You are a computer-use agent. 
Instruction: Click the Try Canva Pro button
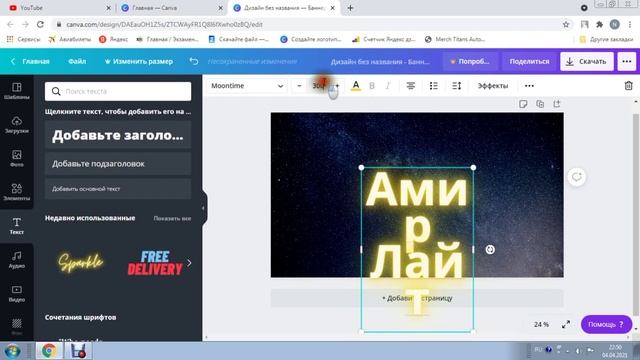(470, 61)
